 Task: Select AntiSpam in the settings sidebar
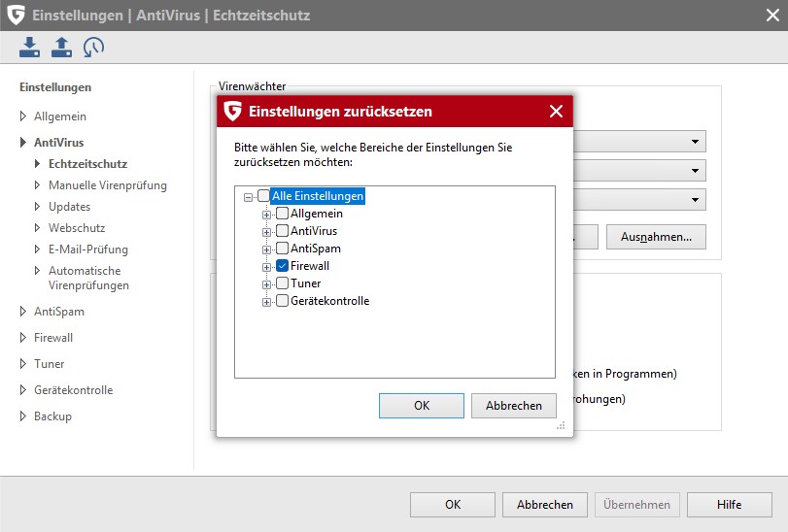[59, 312]
